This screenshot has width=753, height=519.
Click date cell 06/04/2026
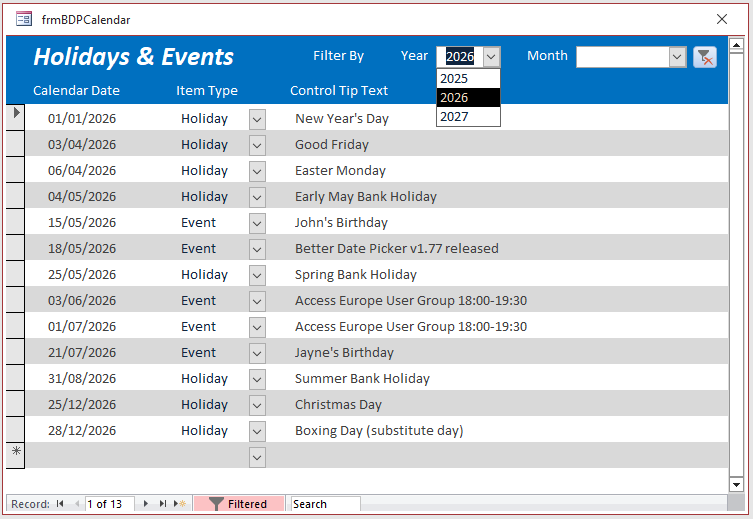click(82, 170)
